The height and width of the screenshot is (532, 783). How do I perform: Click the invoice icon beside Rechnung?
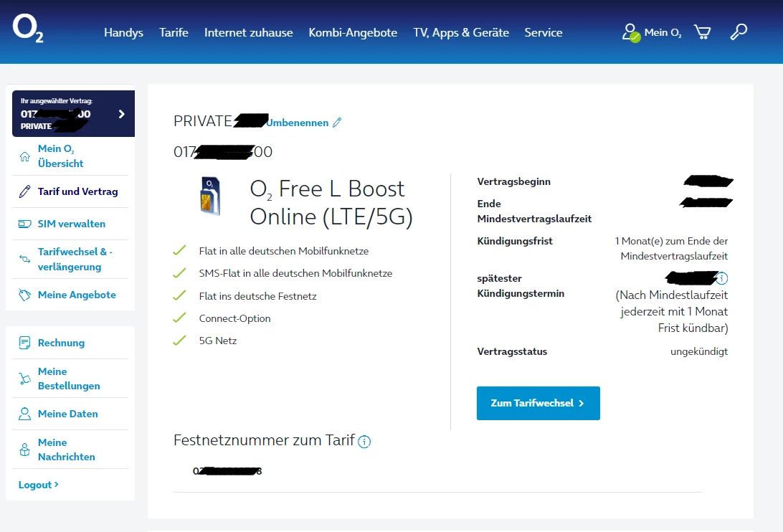click(24, 343)
